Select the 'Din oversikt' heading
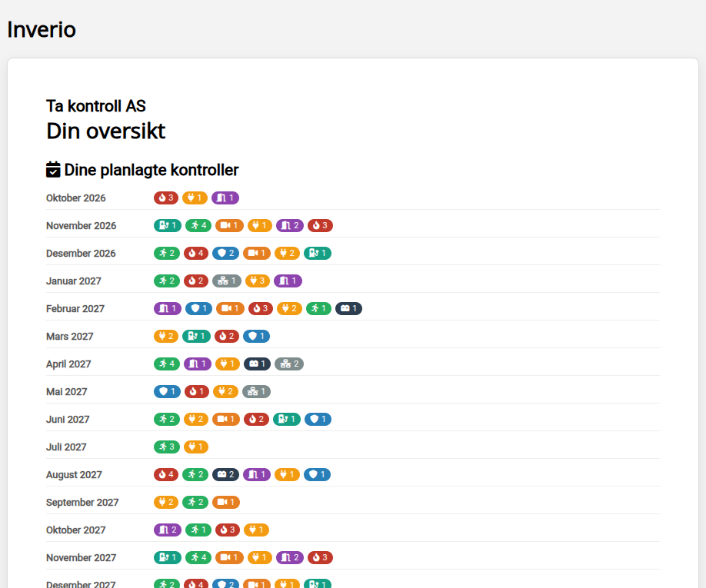Image resolution: width=706 pixels, height=588 pixels. (106, 131)
